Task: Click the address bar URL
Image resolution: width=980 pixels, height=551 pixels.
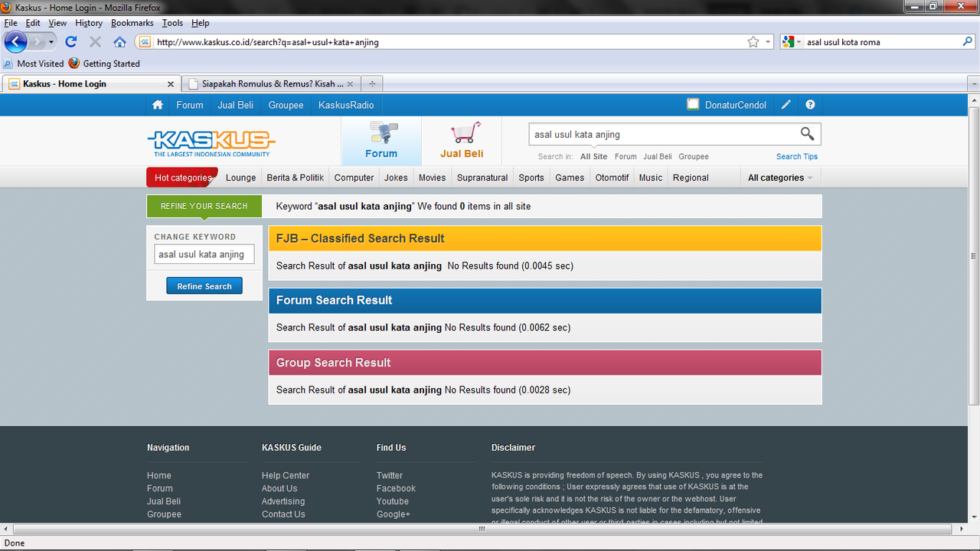Action: (267, 42)
